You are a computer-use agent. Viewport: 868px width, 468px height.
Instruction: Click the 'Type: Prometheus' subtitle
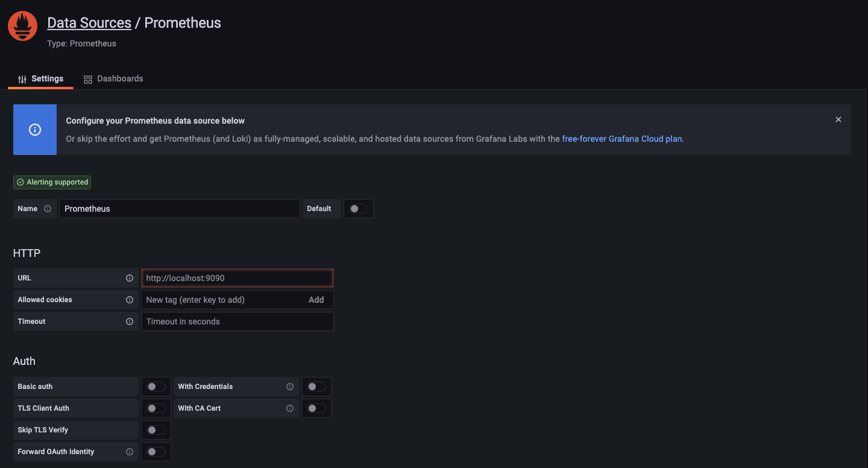82,43
